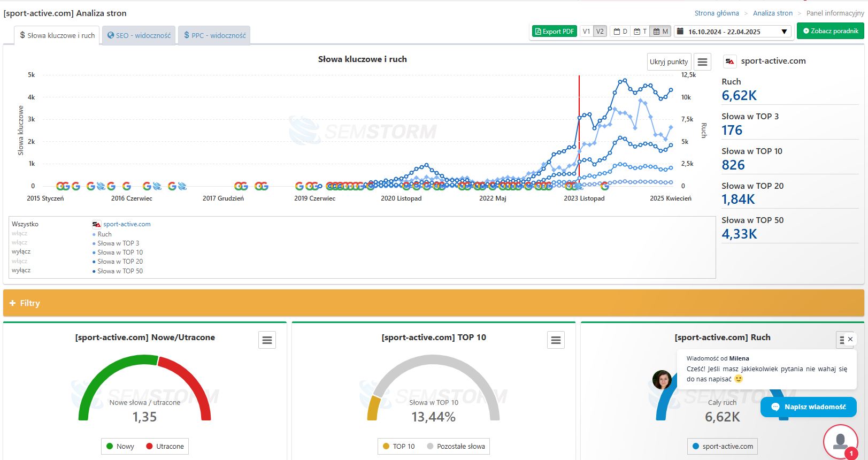Switch to the SEO - widoczność tab
The image size is (868, 460).
139,35
